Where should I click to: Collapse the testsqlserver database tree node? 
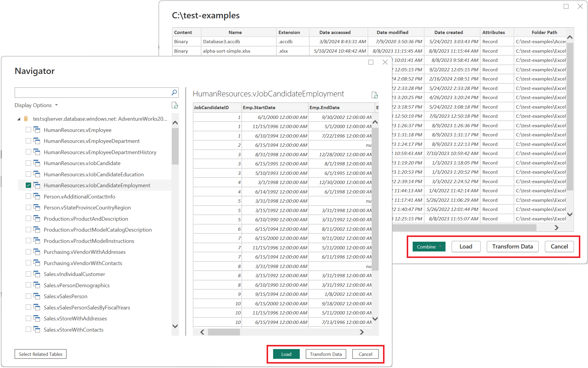coord(19,119)
